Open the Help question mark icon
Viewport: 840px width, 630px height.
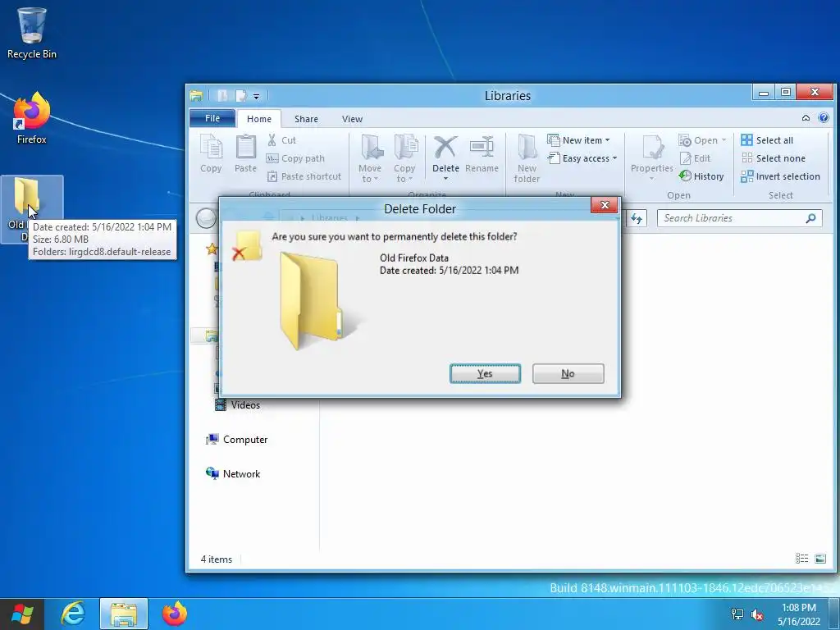pos(824,118)
